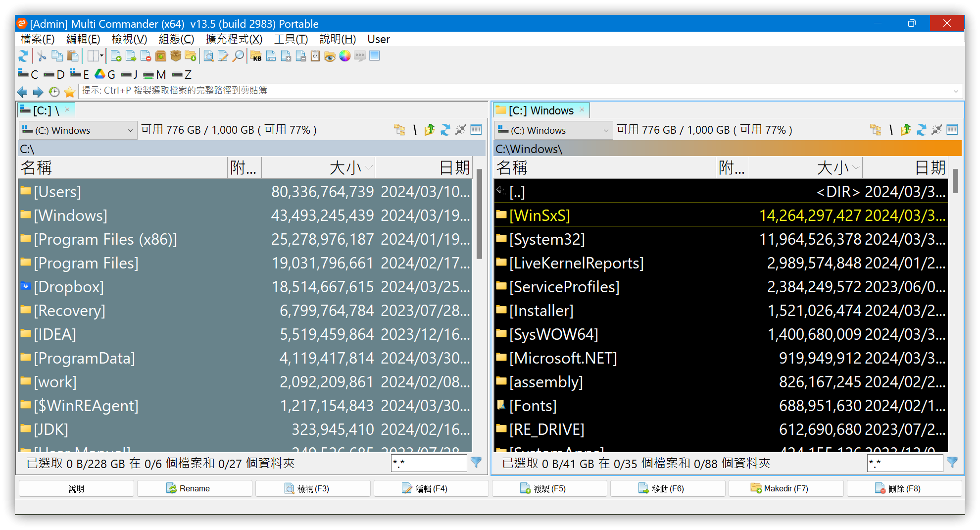
Task: Expand the command line dropdown arrow
Action: click(x=956, y=91)
